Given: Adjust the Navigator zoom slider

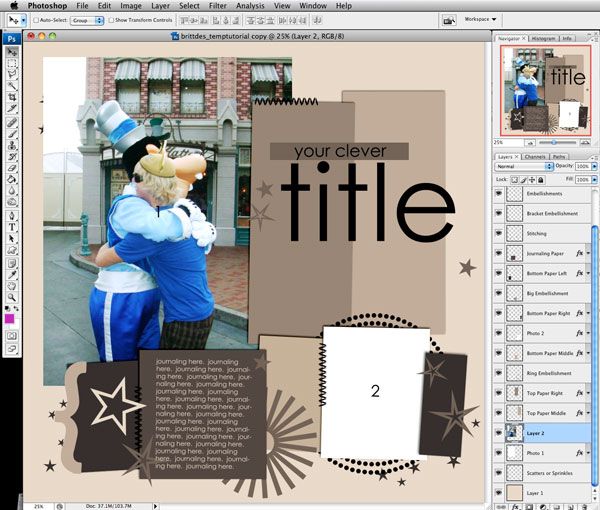Looking at the screenshot, I should click(x=554, y=142).
